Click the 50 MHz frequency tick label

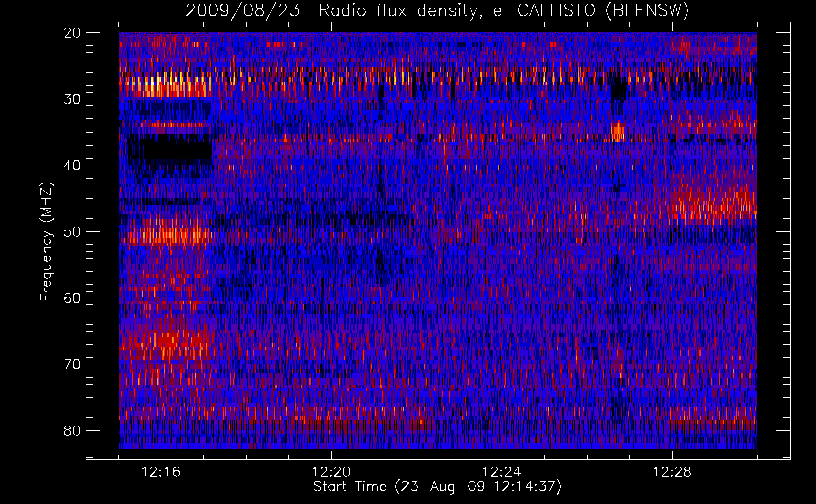coord(73,232)
